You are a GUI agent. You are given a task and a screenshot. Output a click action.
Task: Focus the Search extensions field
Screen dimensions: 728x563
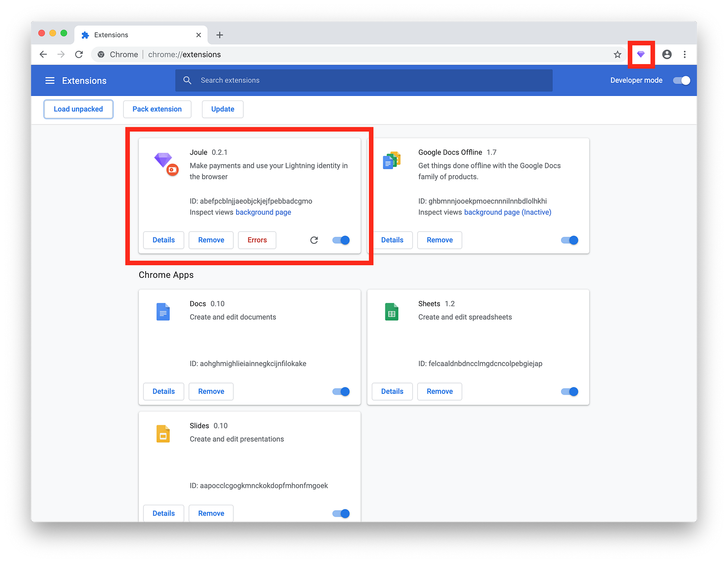tap(364, 80)
